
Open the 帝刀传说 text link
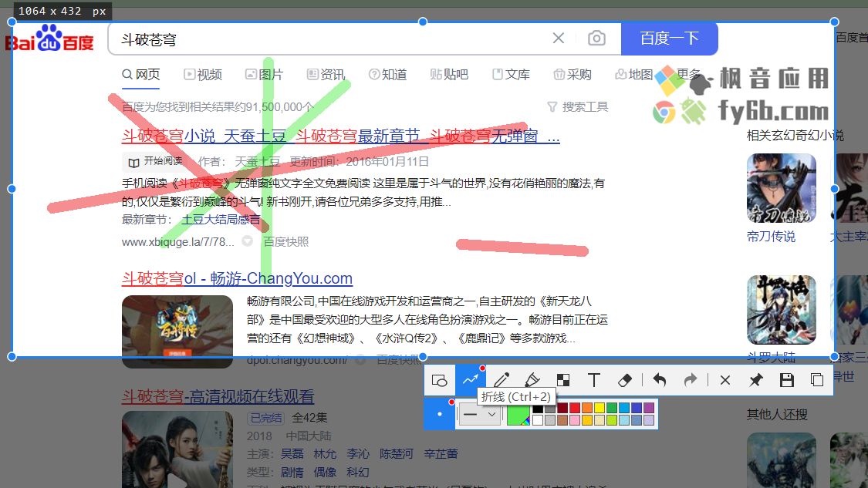pyautogui.click(x=771, y=237)
